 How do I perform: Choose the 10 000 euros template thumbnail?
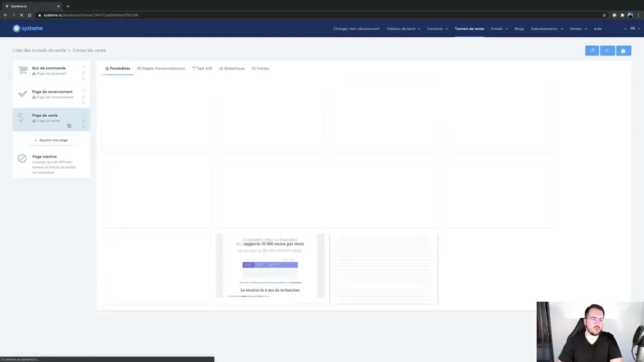pyautogui.click(x=270, y=266)
